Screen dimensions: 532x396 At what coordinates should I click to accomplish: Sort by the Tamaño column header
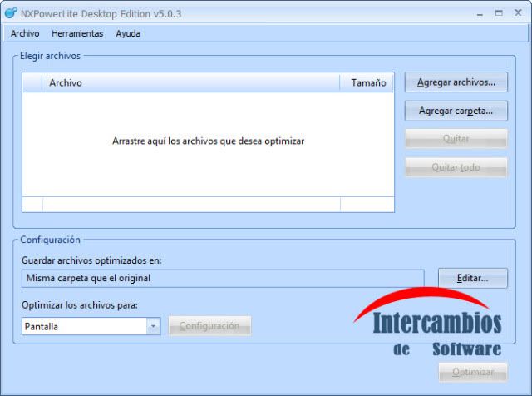tap(367, 82)
